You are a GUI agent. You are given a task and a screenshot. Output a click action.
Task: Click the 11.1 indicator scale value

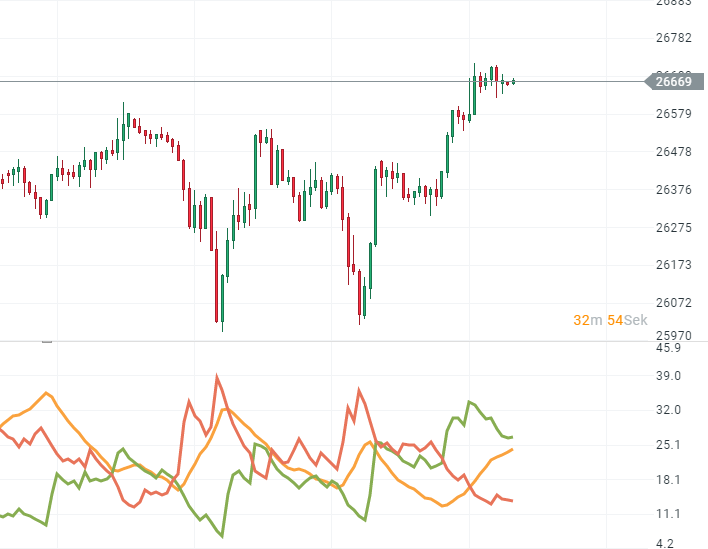(x=668, y=514)
